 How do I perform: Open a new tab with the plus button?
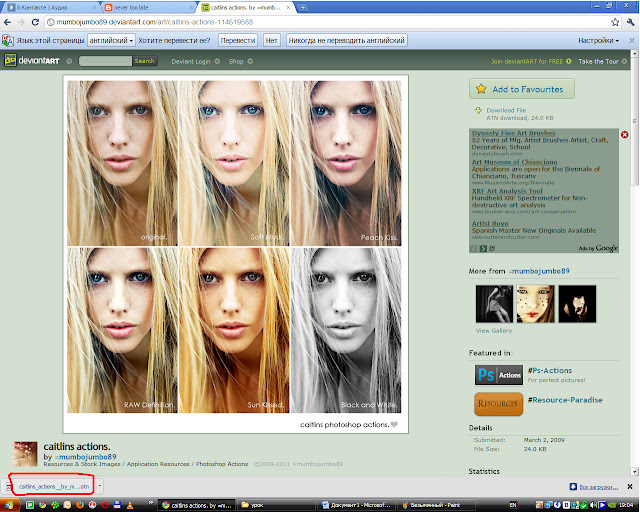(x=303, y=7)
